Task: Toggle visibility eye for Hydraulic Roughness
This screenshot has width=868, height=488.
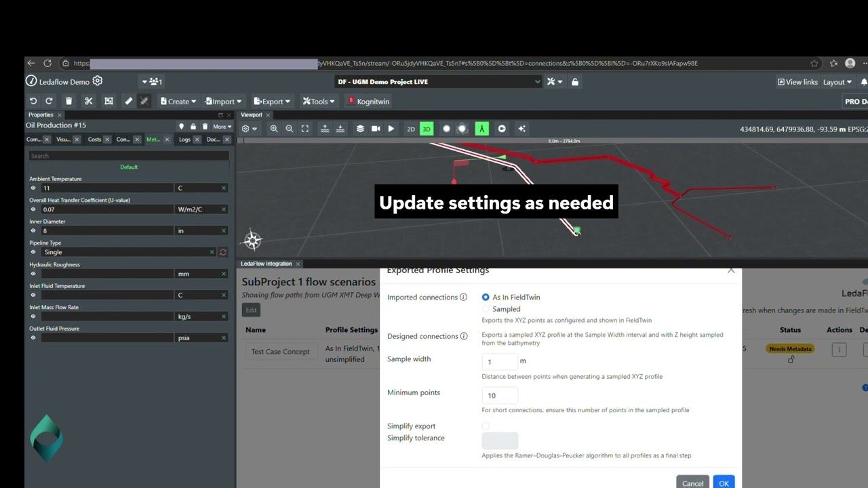Action: [33, 274]
